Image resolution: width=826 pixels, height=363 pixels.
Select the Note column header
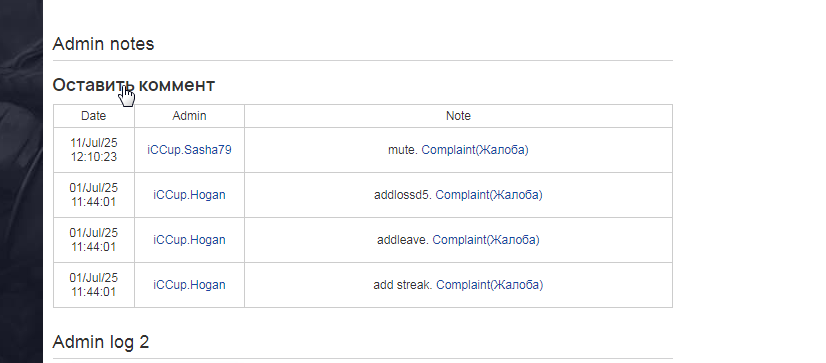click(458, 116)
